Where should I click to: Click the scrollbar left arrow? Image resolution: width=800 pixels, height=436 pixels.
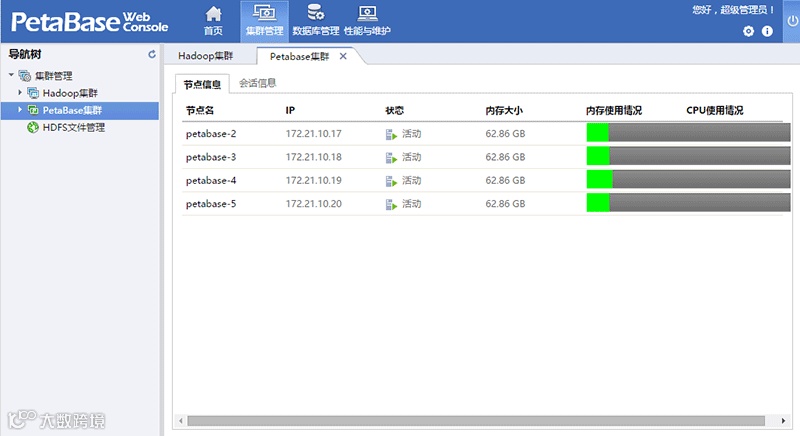click(181, 421)
